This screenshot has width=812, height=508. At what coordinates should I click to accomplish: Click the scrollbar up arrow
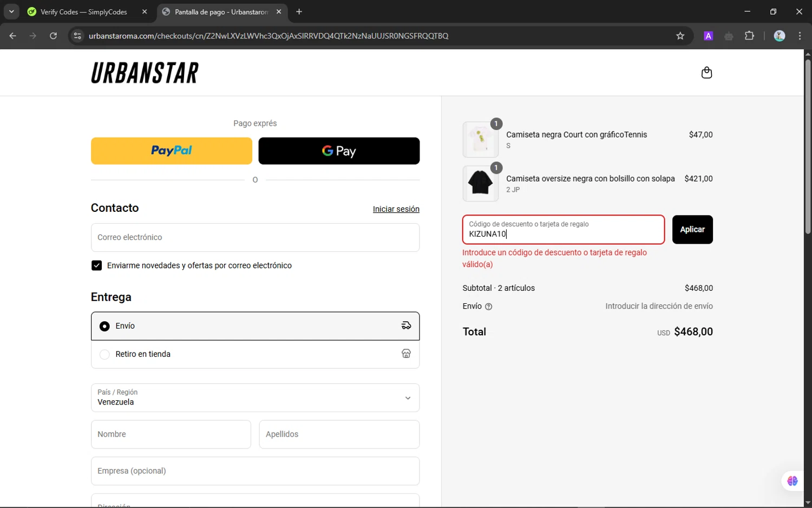[x=808, y=54]
